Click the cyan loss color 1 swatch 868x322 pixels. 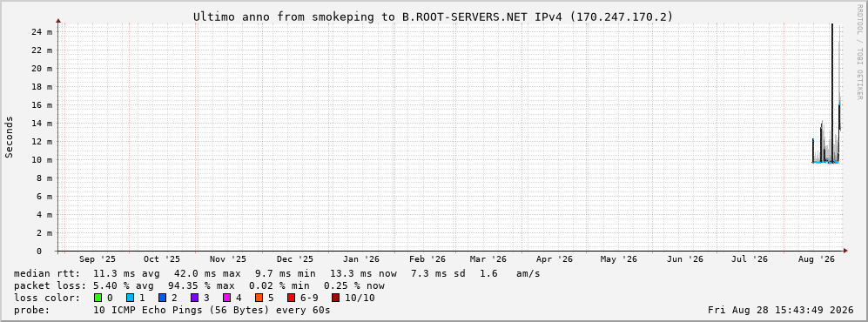pos(131,298)
